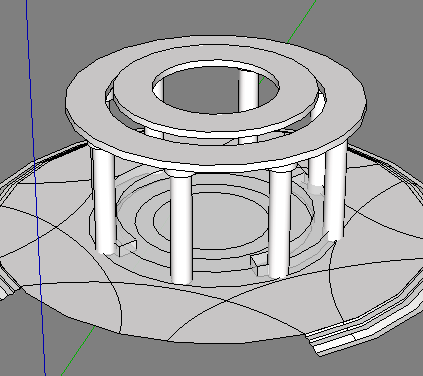Pick the leftmost column of the pavilion
The image size is (423, 376).
(x=104, y=200)
